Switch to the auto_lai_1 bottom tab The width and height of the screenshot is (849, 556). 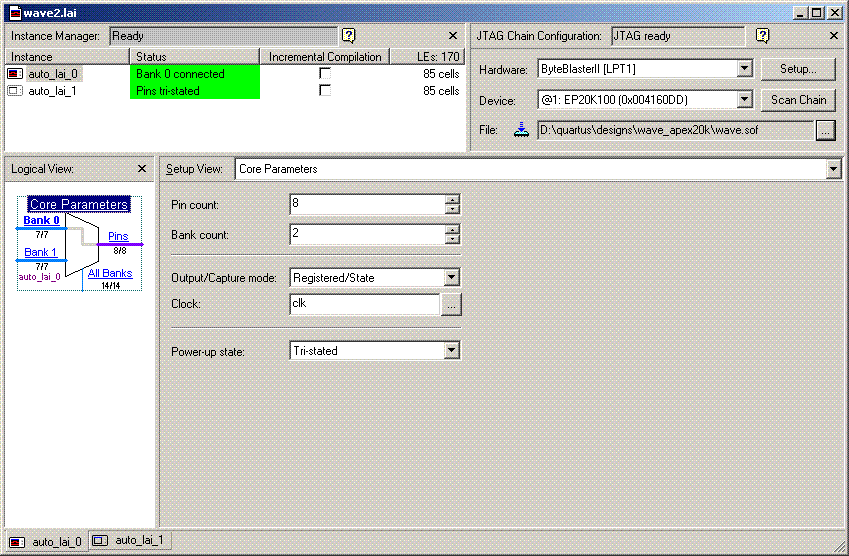tap(129, 540)
